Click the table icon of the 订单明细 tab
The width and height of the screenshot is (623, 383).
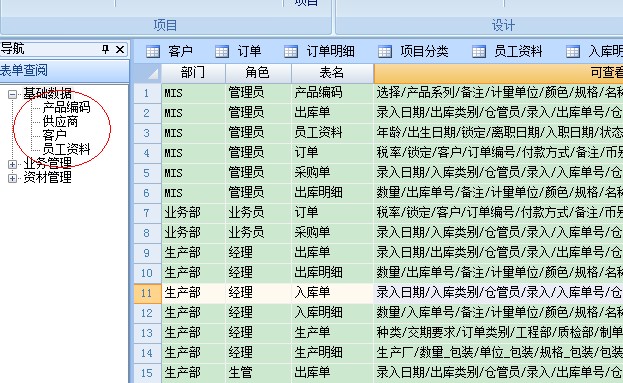(x=291, y=52)
